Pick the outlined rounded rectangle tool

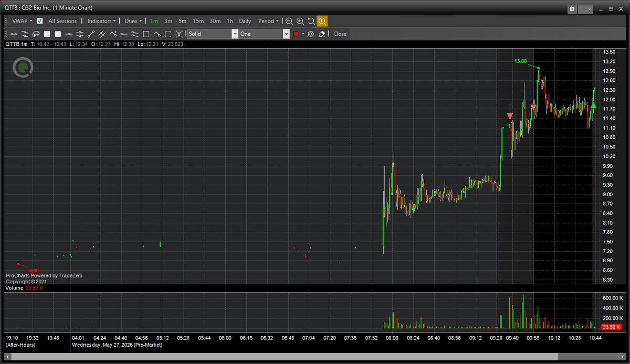[168, 34]
